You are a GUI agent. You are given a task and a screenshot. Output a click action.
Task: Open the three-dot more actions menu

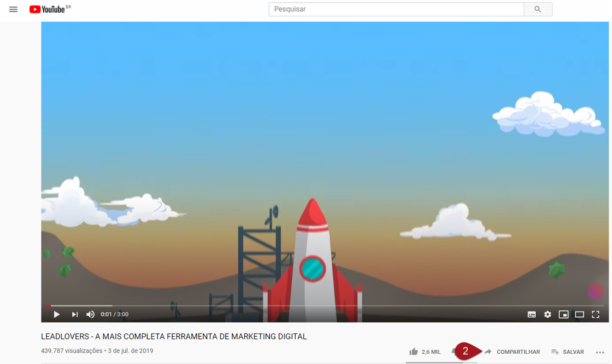click(x=600, y=352)
